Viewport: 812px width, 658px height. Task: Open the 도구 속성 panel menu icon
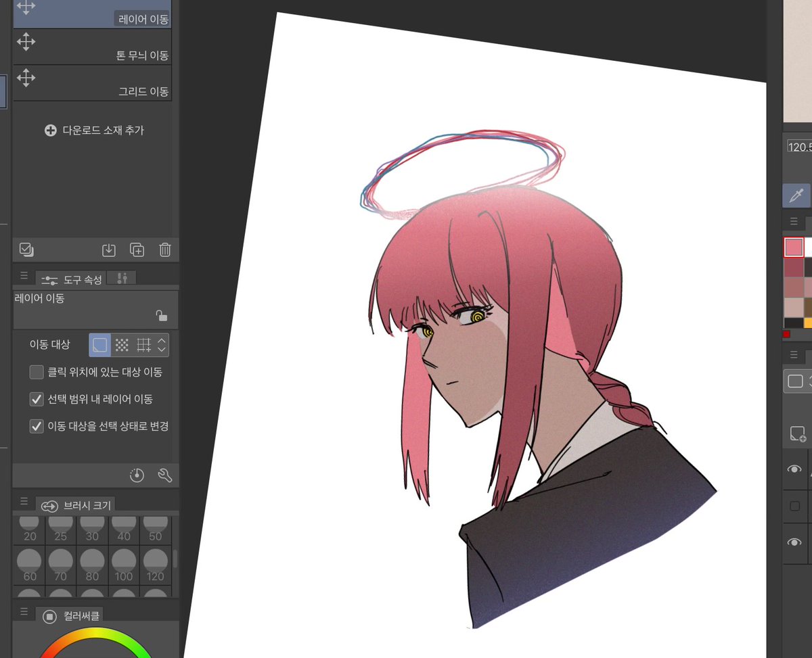point(24,276)
